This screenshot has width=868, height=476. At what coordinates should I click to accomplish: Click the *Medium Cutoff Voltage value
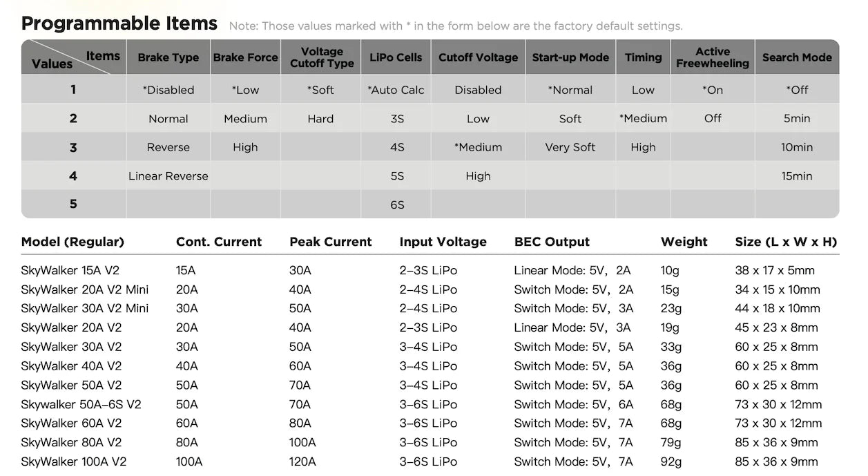(x=478, y=147)
